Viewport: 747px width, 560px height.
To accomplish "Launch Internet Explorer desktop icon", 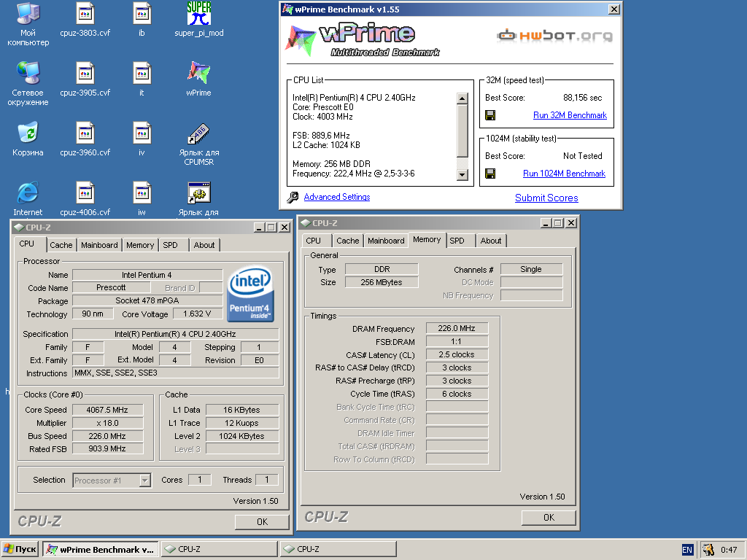I will (28, 198).
